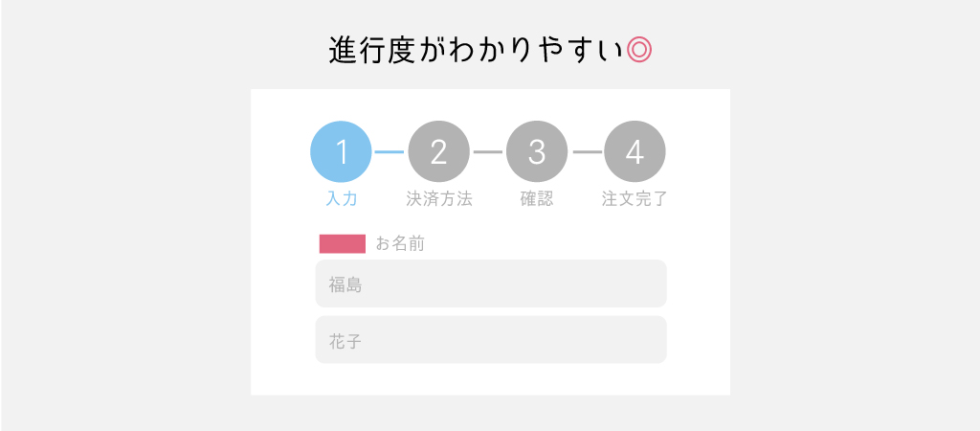Select the 注文完了 step label
Viewport: 980px width, 431px height.
tap(635, 199)
